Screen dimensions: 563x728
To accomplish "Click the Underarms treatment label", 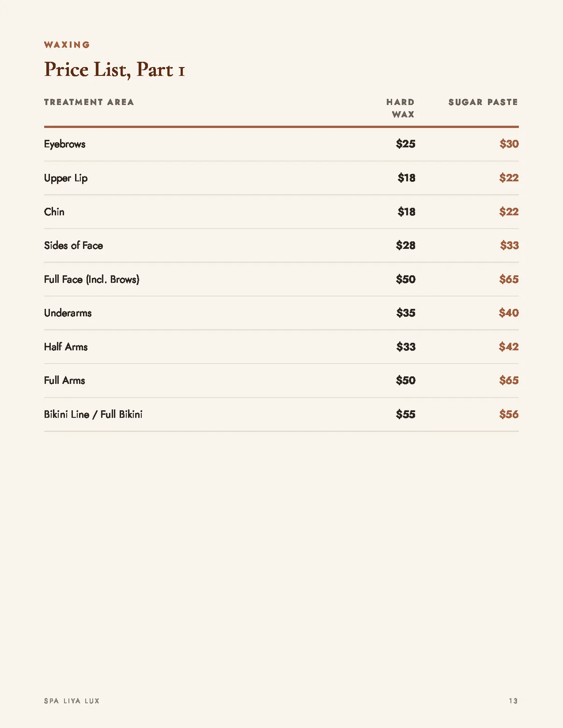I will (x=68, y=313).
